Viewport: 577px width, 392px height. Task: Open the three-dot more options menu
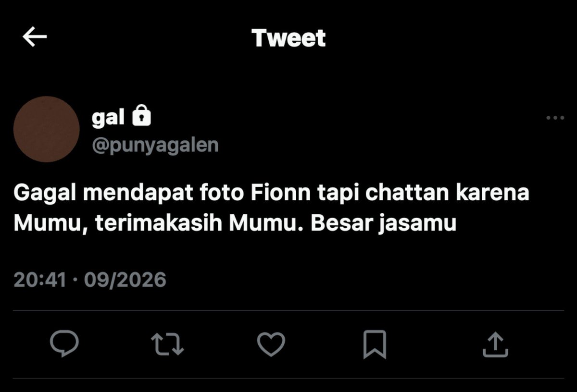[555, 118]
